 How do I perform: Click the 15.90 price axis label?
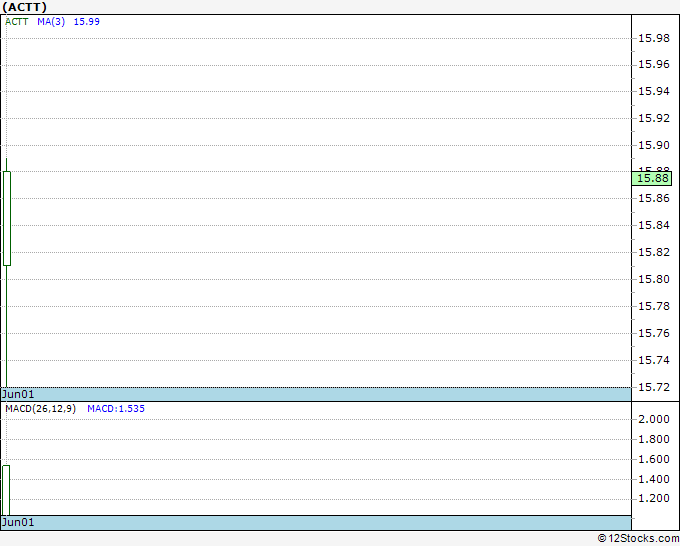click(654, 145)
